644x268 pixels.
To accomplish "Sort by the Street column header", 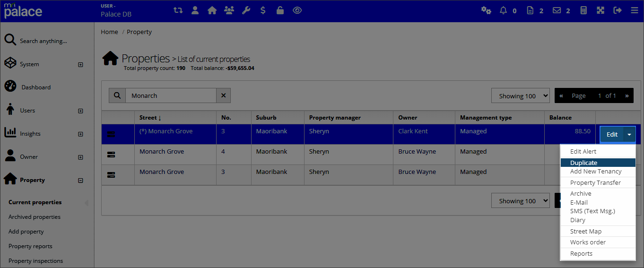I will [150, 117].
